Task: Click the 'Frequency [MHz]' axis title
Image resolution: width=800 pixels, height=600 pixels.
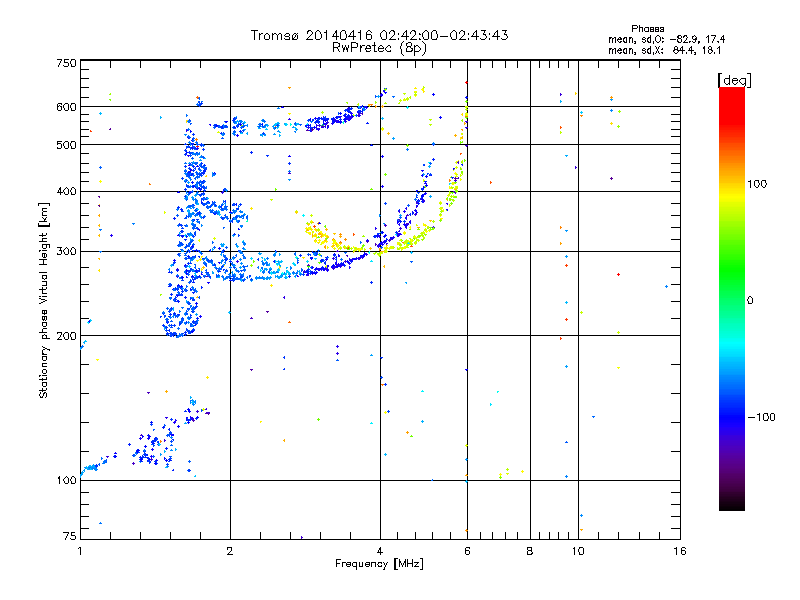Action: (x=379, y=564)
